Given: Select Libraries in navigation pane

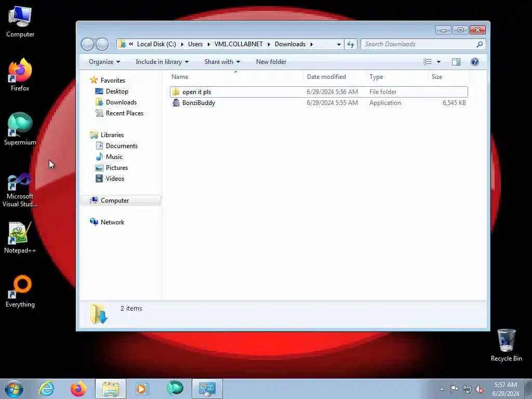Looking at the screenshot, I should coord(112,135).
